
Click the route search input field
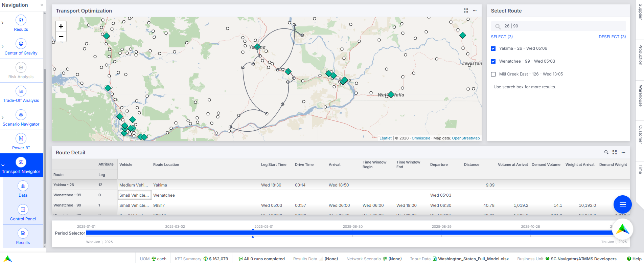[558, 26]
